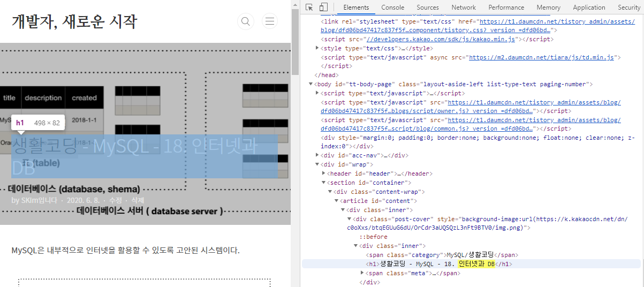This screenshot has width=644, height=287.
Task: Click the post's 삭제 delete link
Action: pos(138,200)
